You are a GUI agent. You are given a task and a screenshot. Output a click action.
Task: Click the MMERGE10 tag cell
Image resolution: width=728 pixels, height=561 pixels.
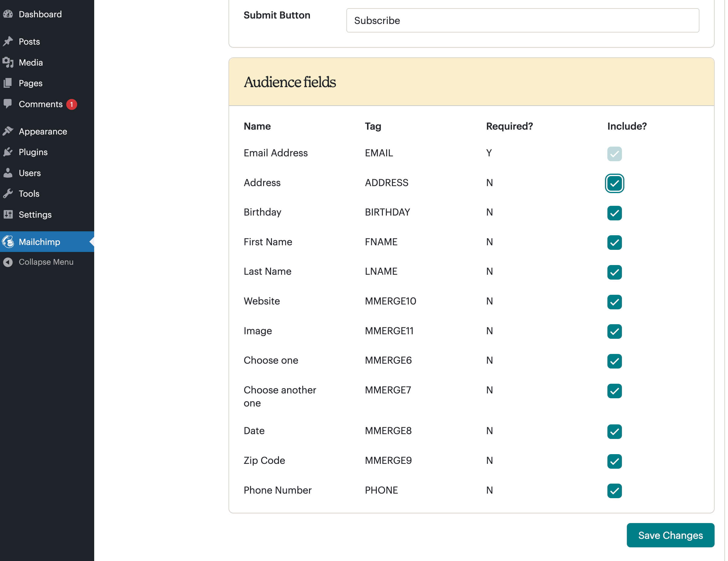click(390, 301)
